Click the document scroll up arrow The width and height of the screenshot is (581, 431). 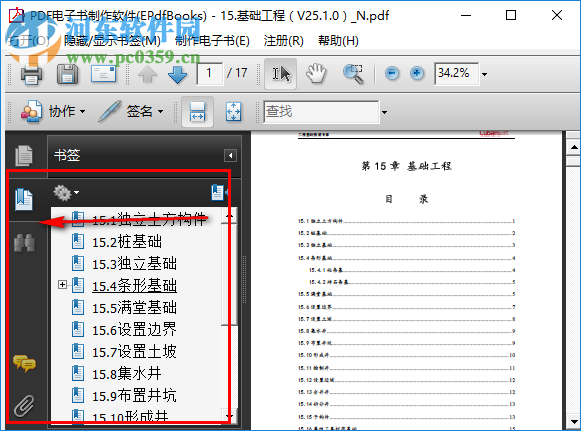pyautogui.click(x=574, y=147)
